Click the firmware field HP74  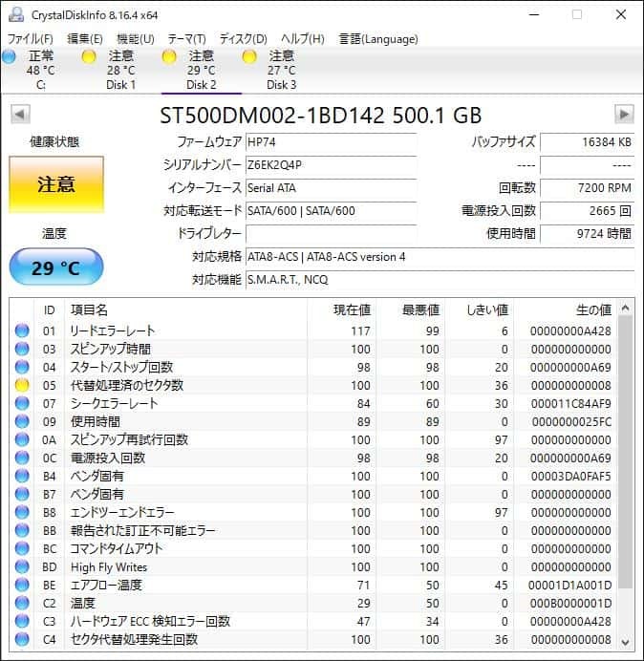(x=331, y=142)
